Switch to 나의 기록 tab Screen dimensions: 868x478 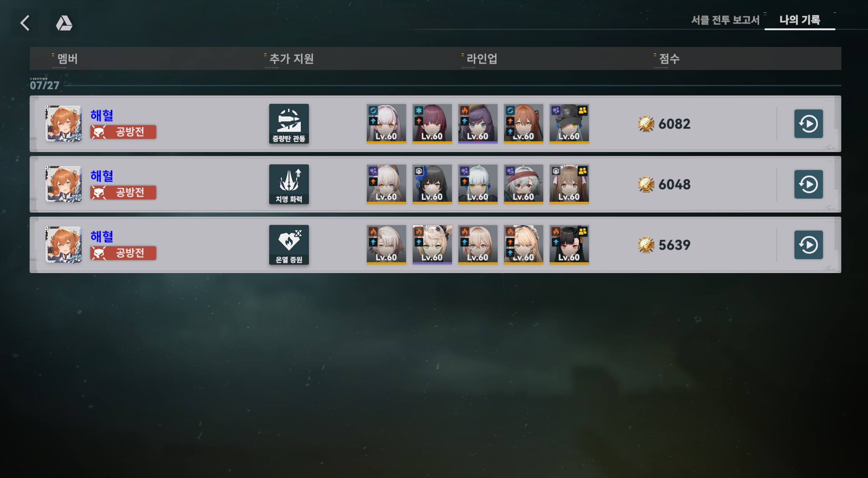pyautogui.click(x=800, y=20)
